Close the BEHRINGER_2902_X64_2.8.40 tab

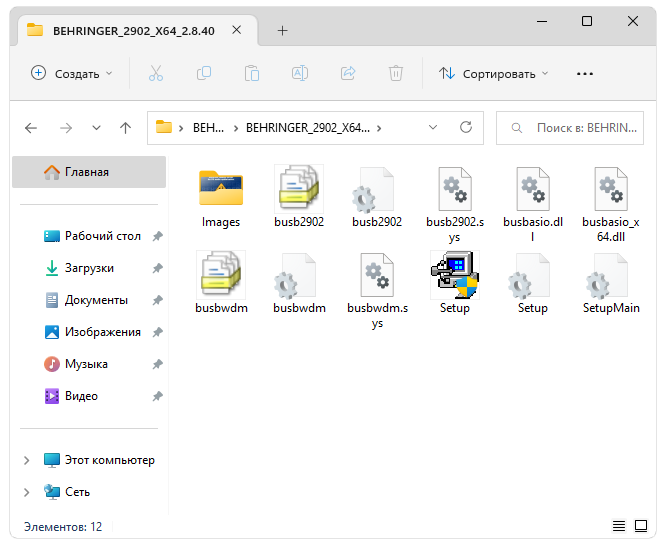click(237, 30)
